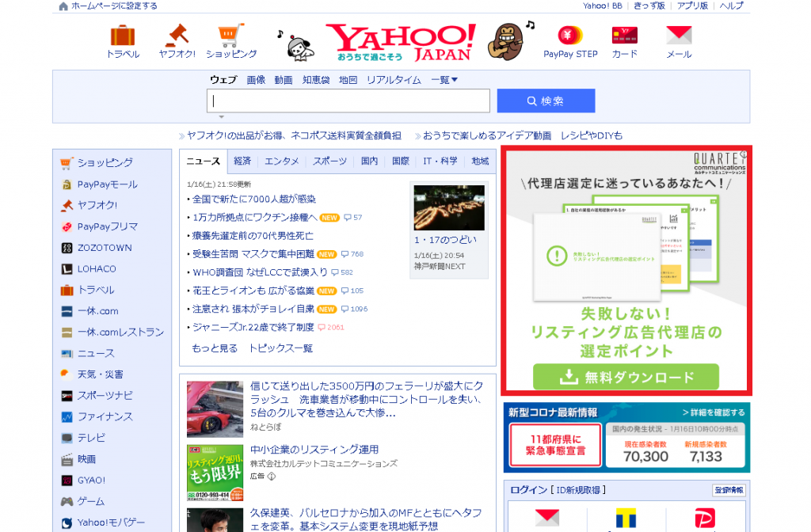Open the 1・17のつどい news photo
The width and height of the screenshot is (811, 532).
[x=449, y=207]
